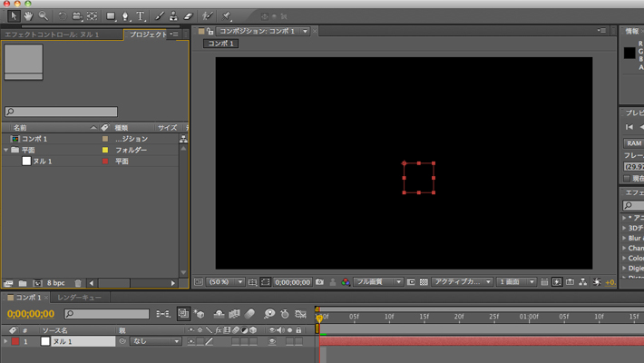Click the red label swatch of ヌル 1
The width and height of the screenshot is (644, 363).
(15, 342)
